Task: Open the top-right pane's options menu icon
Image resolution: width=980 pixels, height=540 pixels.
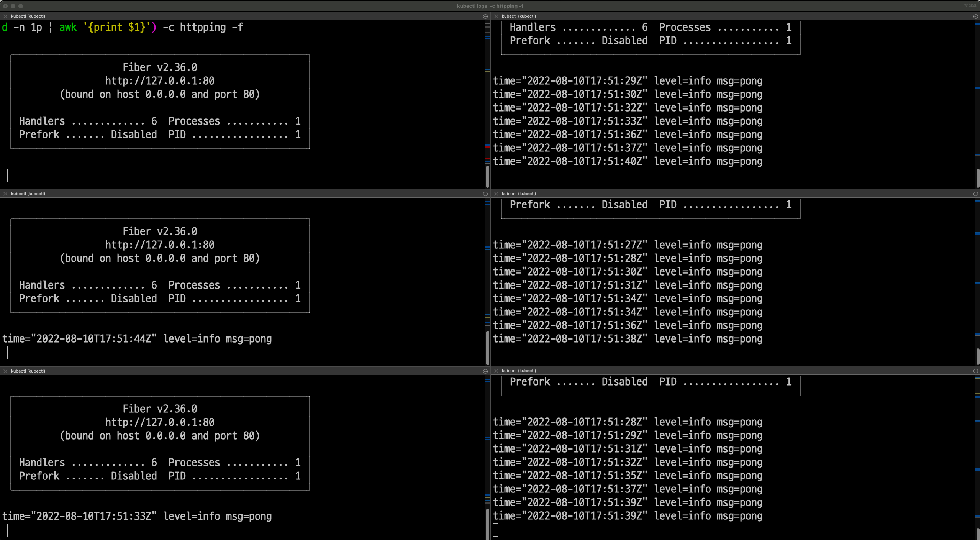Action: [x=975, y=16]
